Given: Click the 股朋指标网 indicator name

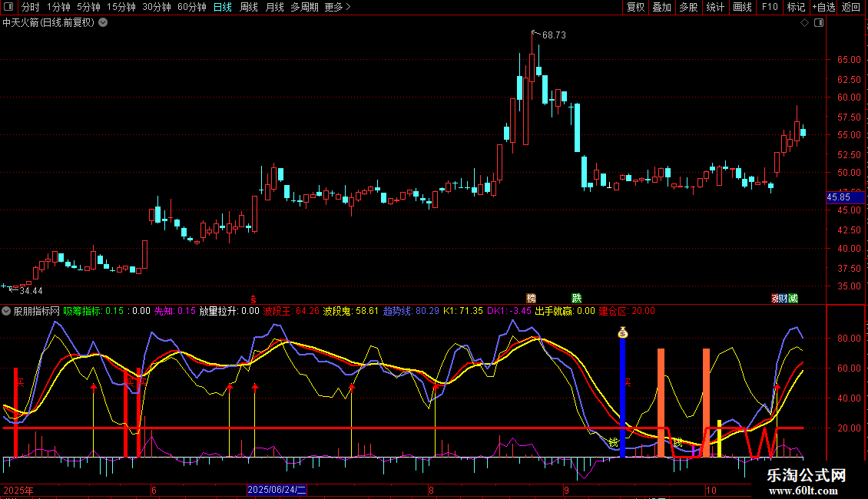Looking at the screenshot, I should pos(37,311).
